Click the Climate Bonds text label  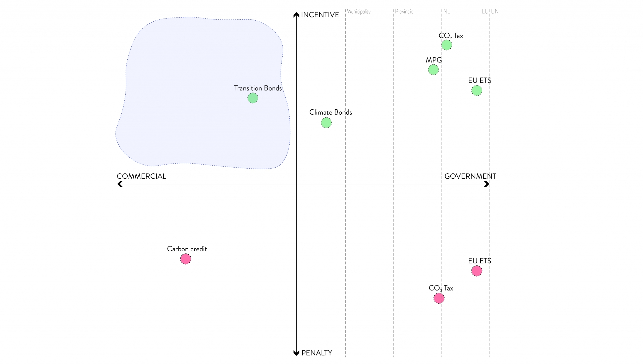[x=331, y=112]
